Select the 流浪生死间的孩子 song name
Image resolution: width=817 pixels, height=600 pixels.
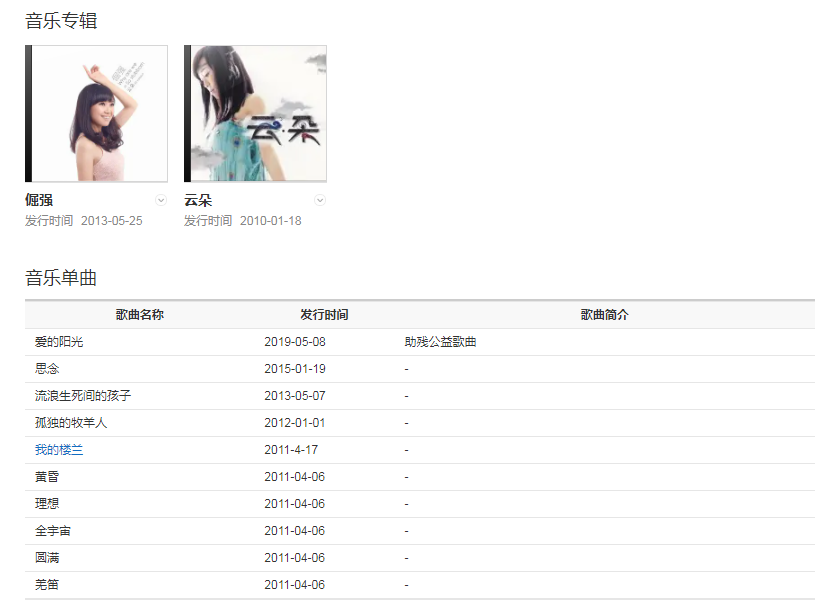(x=83, y=396)
